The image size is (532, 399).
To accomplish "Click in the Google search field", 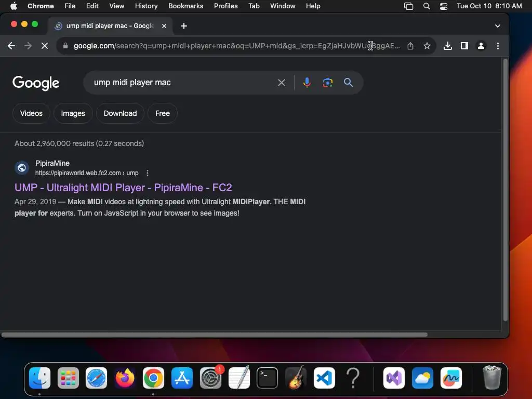I will coord(183,83).
